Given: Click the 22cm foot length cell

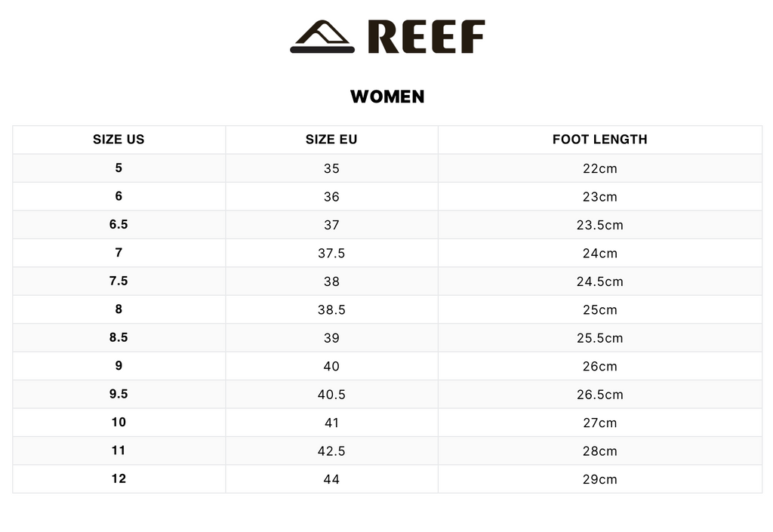Looking at the screenshot, I should click(599, 168).
